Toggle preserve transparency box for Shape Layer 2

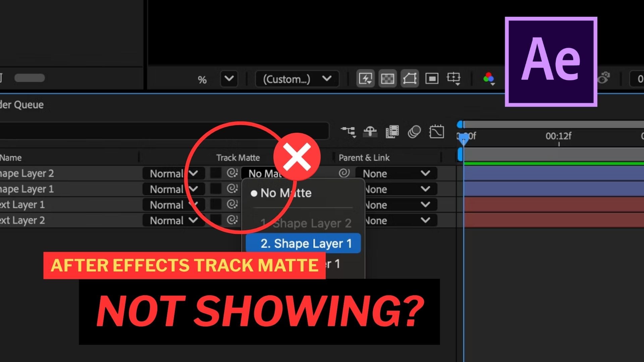pos(216,173)
